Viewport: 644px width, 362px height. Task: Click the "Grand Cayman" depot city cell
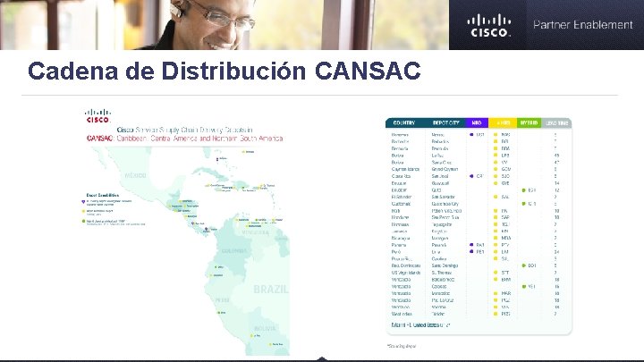tap(445, 169)
